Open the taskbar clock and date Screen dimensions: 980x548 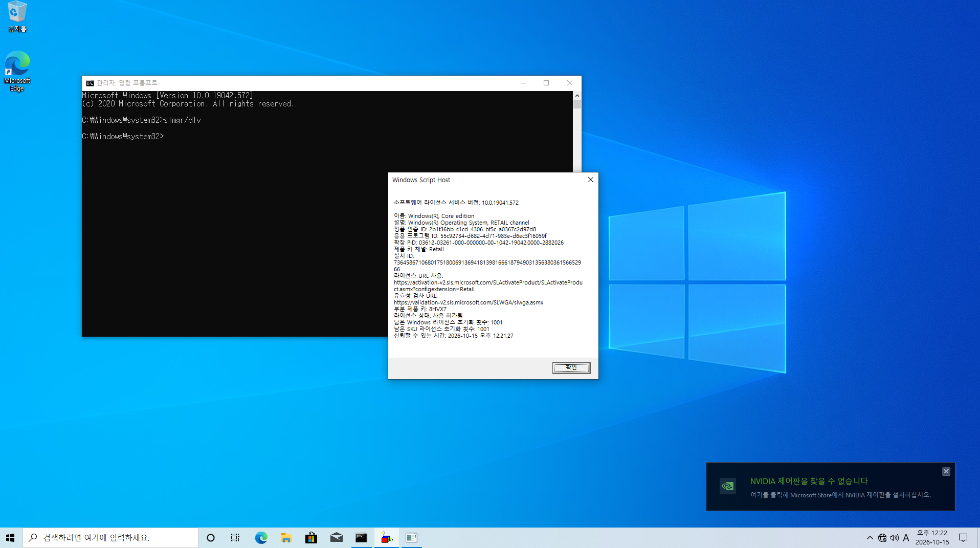[932, 538]
